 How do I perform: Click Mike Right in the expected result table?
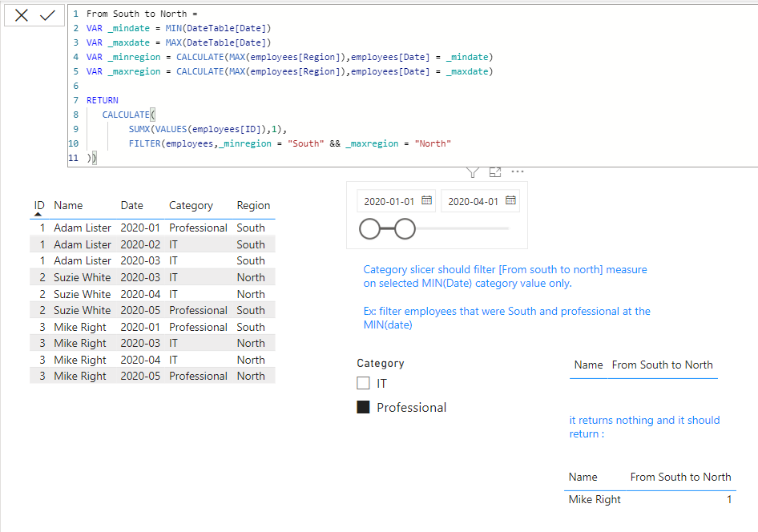tap(595, 500)
